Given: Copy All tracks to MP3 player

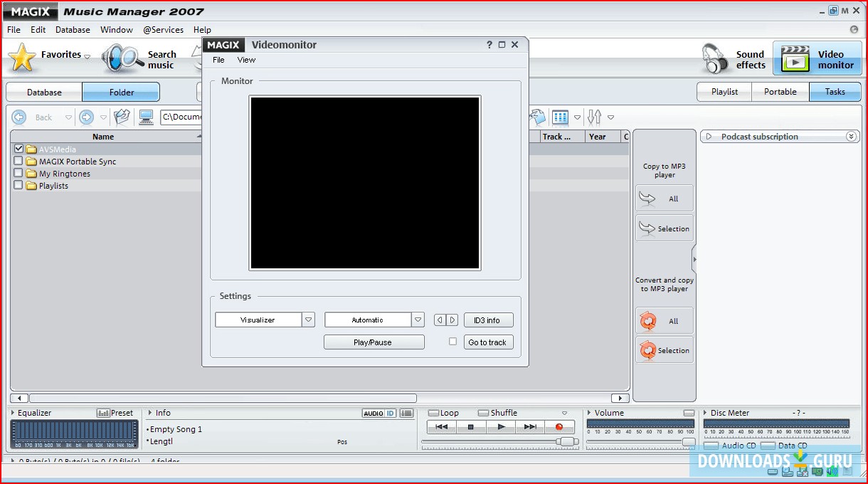Looking at the screenshot, I should click(x=665, y=198).
